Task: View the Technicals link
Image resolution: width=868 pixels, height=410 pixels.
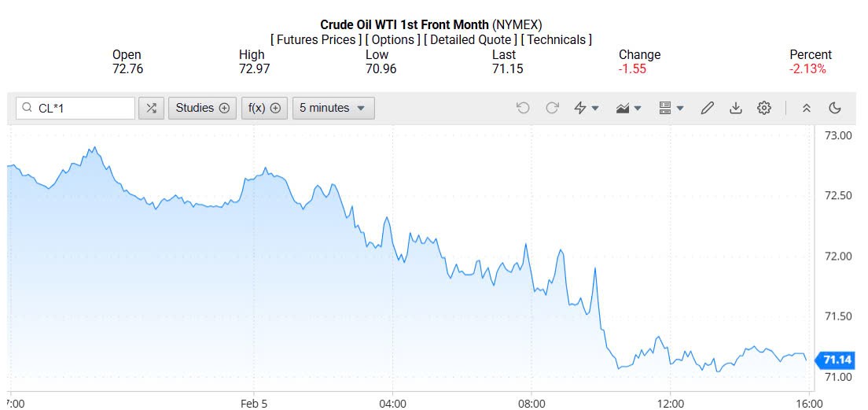Action: point(556,39)
